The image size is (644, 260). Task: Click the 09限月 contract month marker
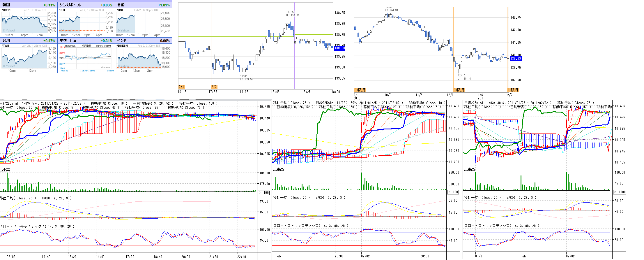pos(360,90)
